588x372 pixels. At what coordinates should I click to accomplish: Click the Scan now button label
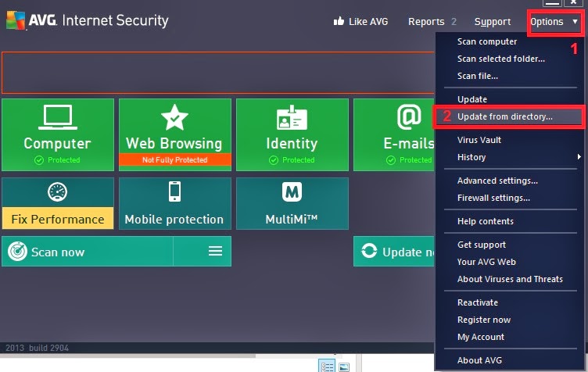[58, 252]
